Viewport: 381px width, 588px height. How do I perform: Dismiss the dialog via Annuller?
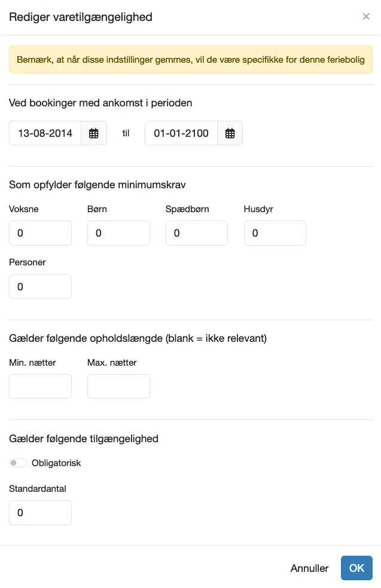[x=309, y=568]
